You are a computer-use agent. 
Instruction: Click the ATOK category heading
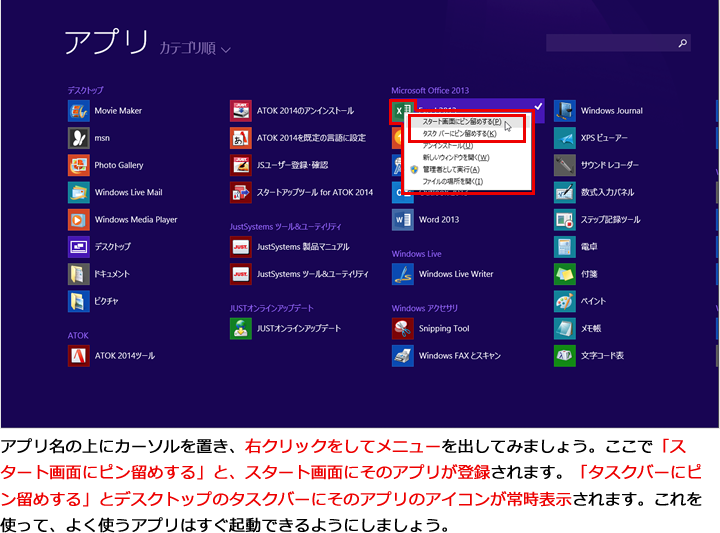[78, 336]
